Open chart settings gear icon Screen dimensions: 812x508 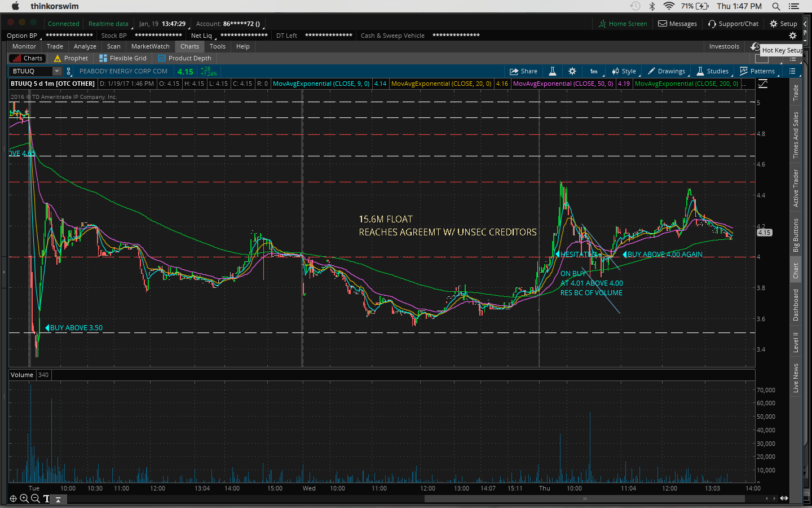572,71
